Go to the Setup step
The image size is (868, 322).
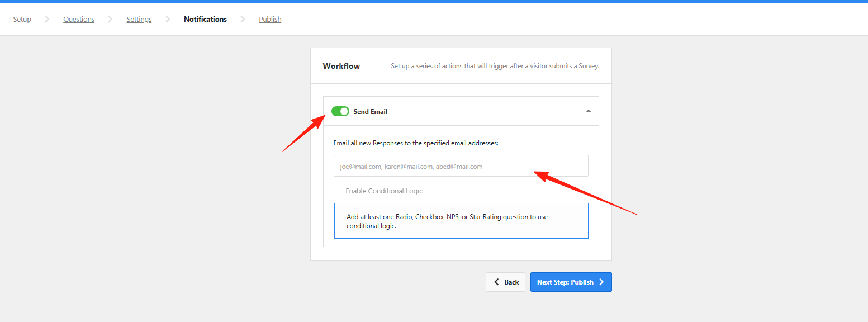click(22, 20)
